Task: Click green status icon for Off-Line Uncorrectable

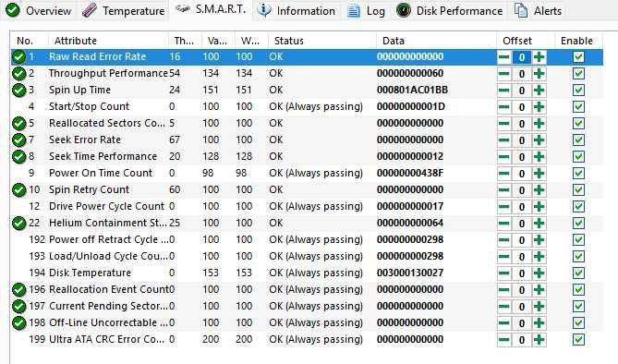Action: coord(18,323)
